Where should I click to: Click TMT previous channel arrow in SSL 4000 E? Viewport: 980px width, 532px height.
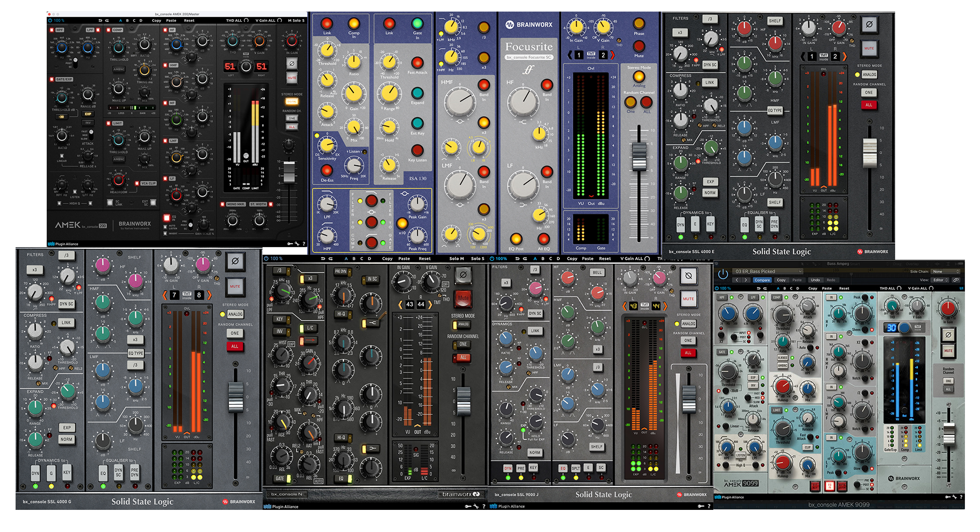coord(803,56)
